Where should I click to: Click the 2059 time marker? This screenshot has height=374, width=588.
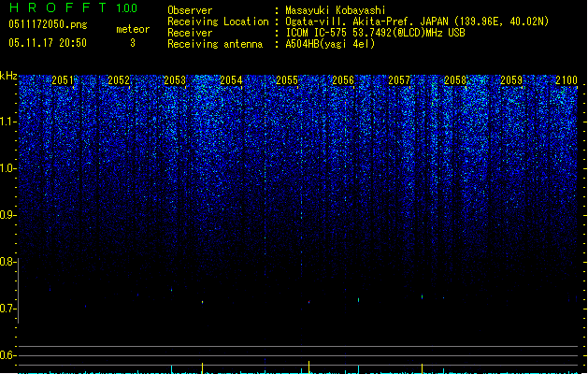pyautogui.click(x=511, y=80)
